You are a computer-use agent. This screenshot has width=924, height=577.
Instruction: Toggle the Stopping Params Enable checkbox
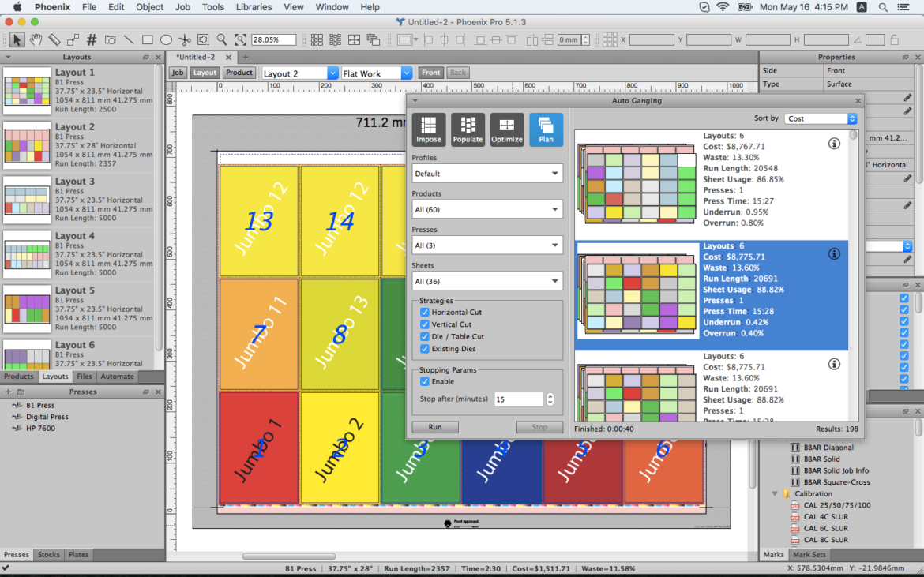click(x=424, y=381)
